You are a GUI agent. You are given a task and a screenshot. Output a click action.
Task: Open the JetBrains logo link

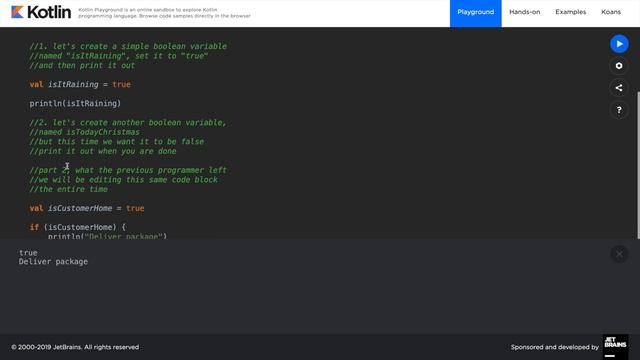pyautogui.click(x=616, y=347)
